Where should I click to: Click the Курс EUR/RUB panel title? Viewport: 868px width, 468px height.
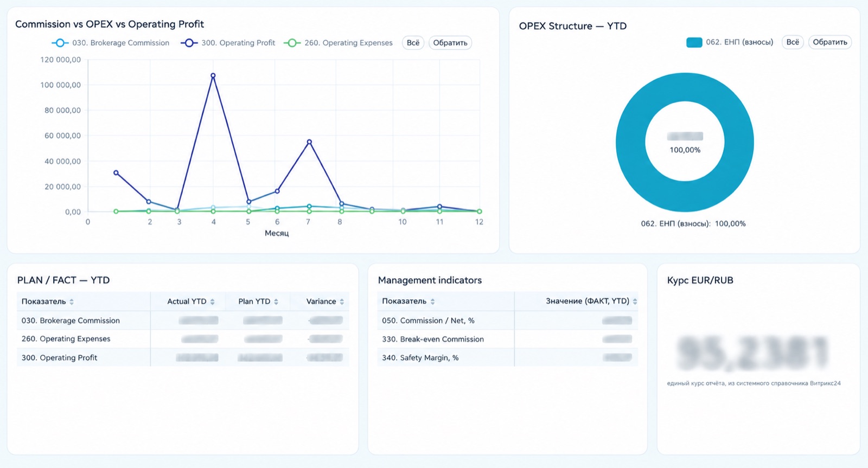[700, 280]
